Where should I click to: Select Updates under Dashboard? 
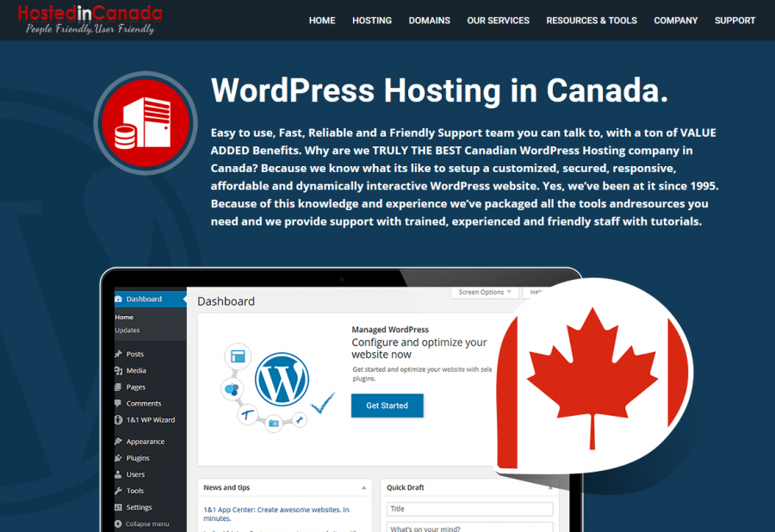pyautogui.click(x=127, y=330)
